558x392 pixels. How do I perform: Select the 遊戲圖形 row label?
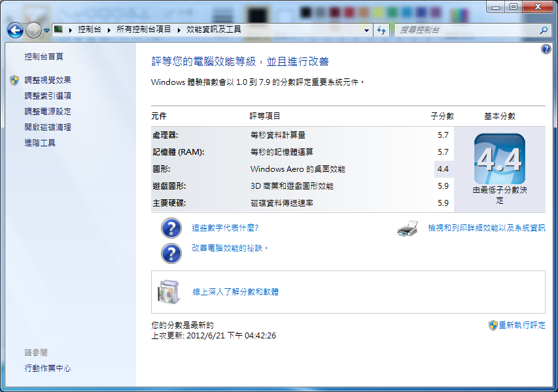point(169,186)
